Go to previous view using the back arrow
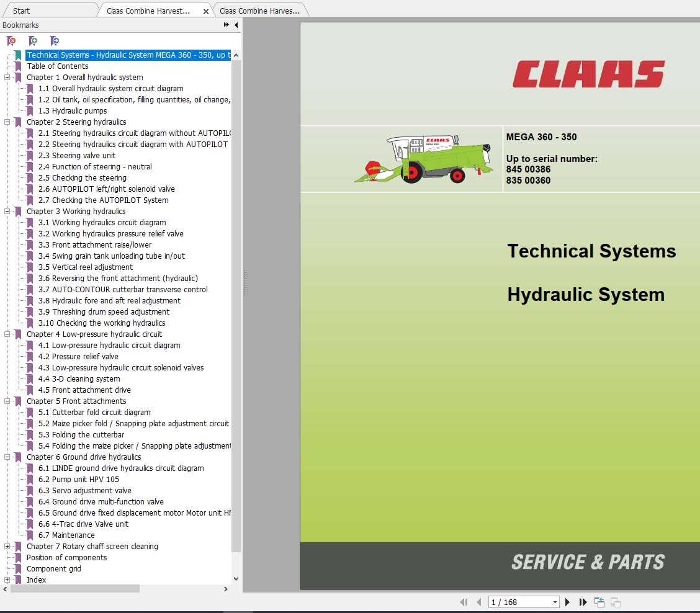Viewport: 700px width, 613px height. click(599, 602)
